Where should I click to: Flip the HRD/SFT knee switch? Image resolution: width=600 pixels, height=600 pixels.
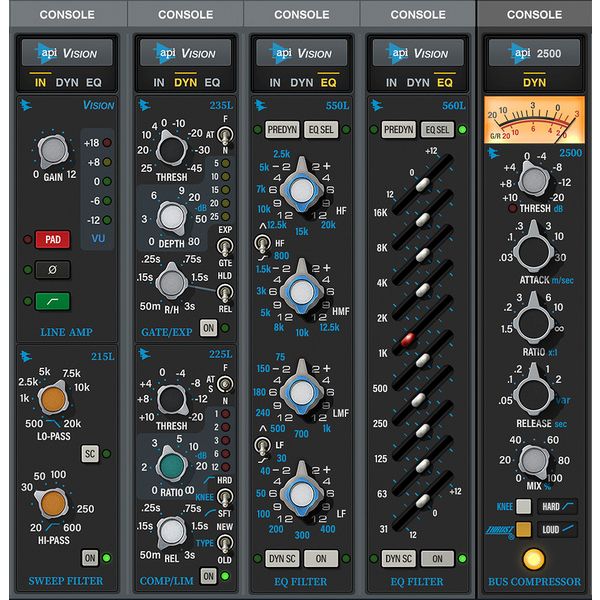(225, 497)
